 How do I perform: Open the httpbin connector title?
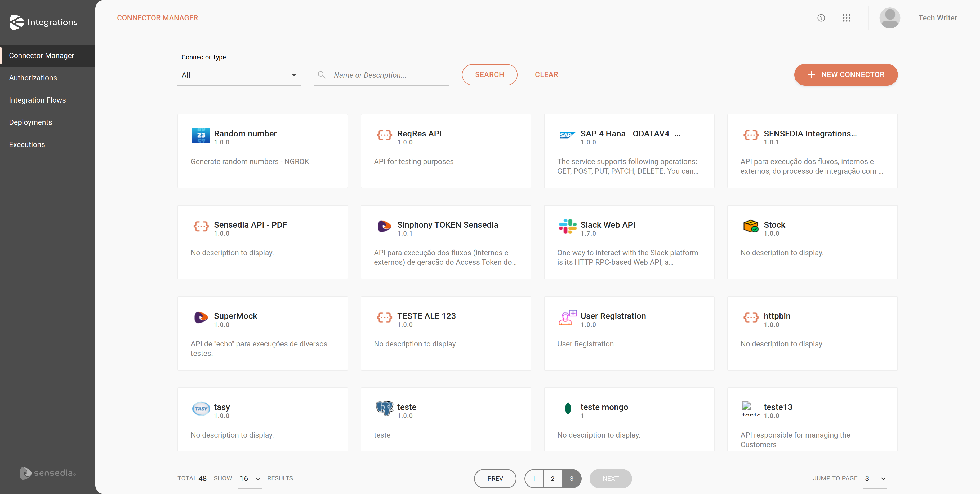tap(777, 316)
